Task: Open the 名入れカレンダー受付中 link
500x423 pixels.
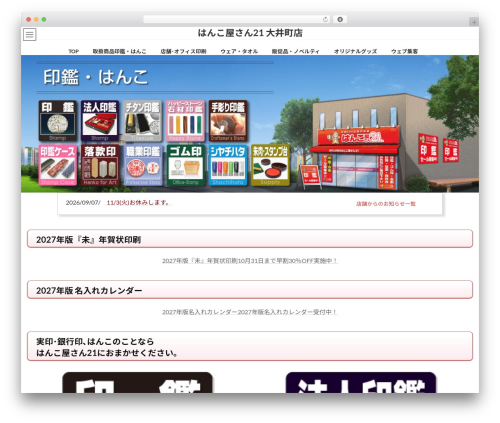Action: (x=250, y=312)
